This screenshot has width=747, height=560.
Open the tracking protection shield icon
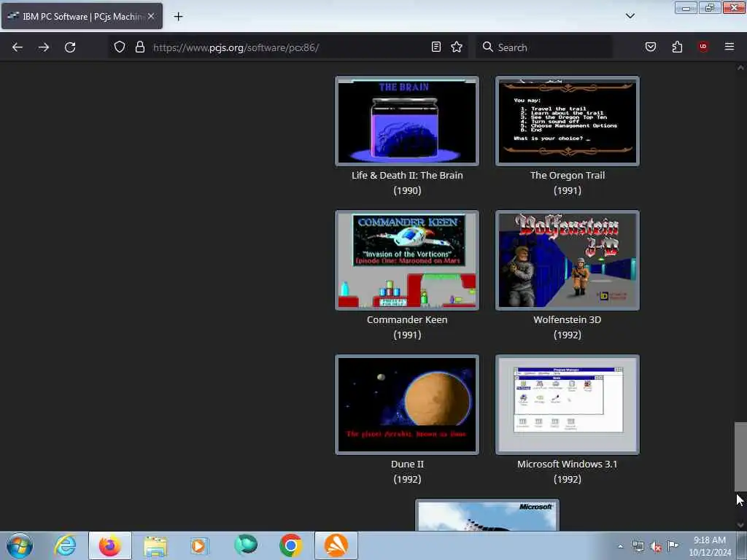pos(120,47)
